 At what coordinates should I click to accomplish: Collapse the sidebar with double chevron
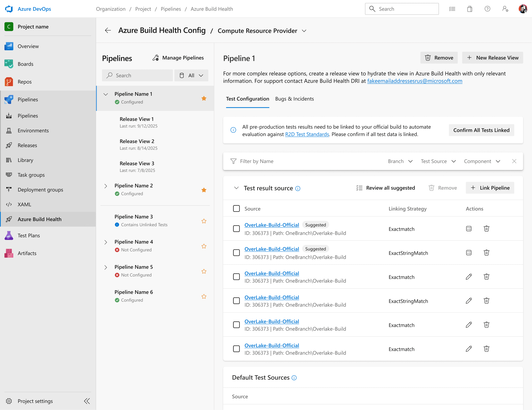[87, 401]
